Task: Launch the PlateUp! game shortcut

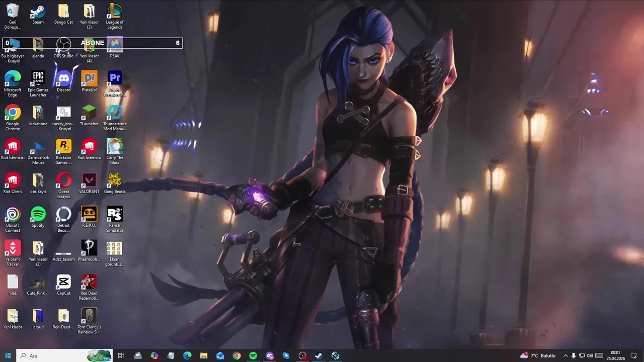Action: click(89, 82)
